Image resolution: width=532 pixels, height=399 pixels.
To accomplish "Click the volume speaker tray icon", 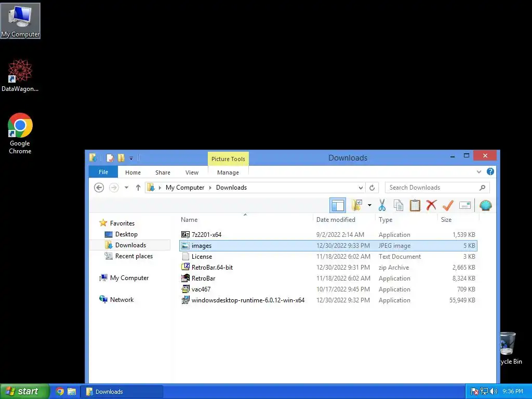I will click(494, 392).
